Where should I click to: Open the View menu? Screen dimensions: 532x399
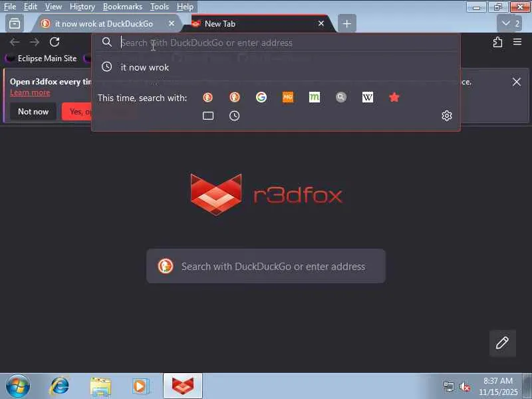click(53, 7)
